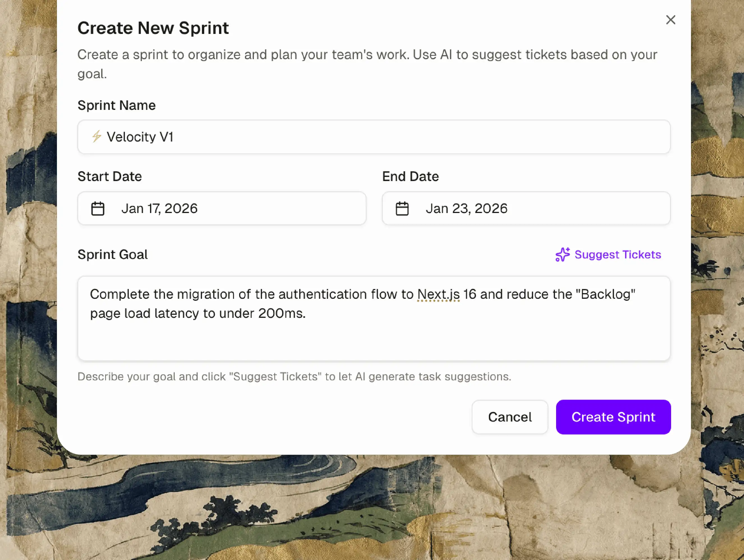This screenshot has width=744, height=560.
Task: Click the Sprint Goal label
Action: pyautogui.click(x=113, y=254)
